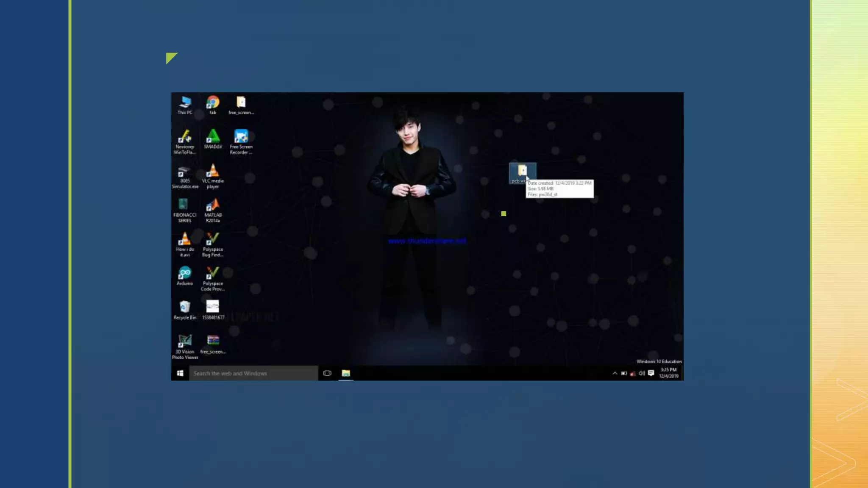
Task: Click the Search the web and Windows box
Action: 253,373
